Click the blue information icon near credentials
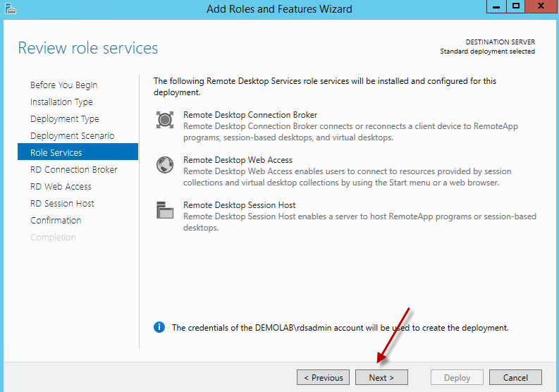 tap(159, 327)
